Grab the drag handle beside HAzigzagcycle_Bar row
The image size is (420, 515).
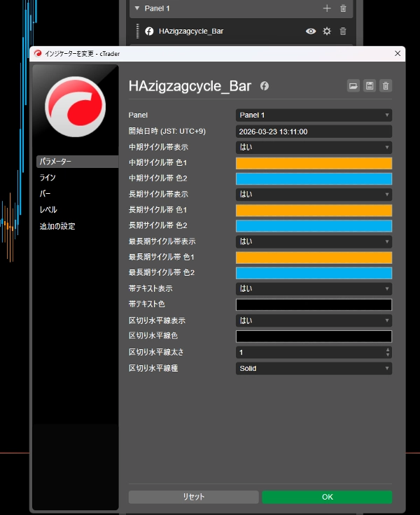point(137,31)
